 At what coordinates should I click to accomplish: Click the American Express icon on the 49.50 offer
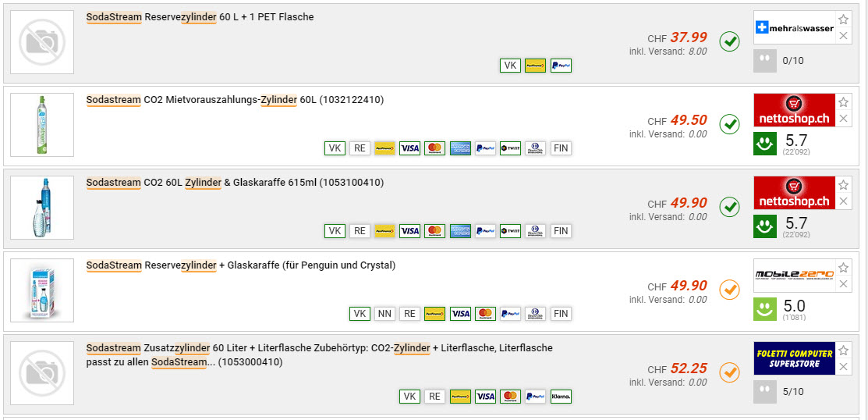click(460, 148)
